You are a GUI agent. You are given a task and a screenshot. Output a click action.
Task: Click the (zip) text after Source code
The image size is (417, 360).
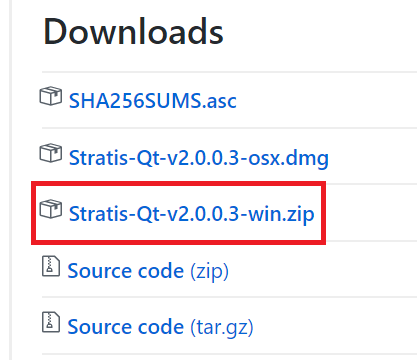(x=209, y=271)
